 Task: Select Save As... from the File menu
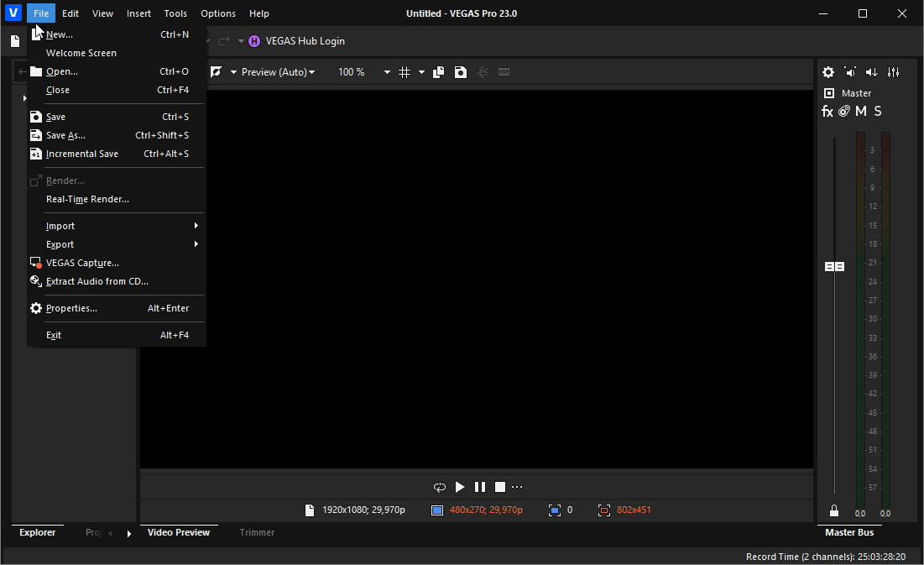coord(65,135)
